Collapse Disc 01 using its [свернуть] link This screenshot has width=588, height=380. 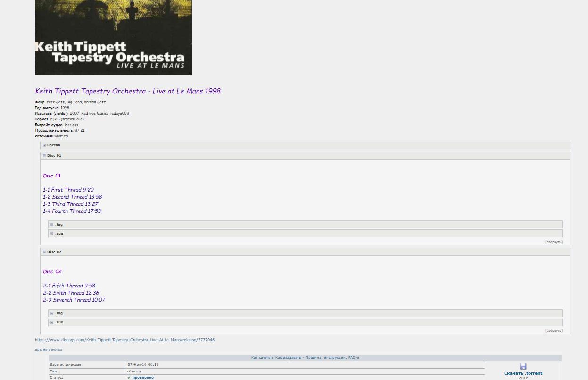point(554,242)
